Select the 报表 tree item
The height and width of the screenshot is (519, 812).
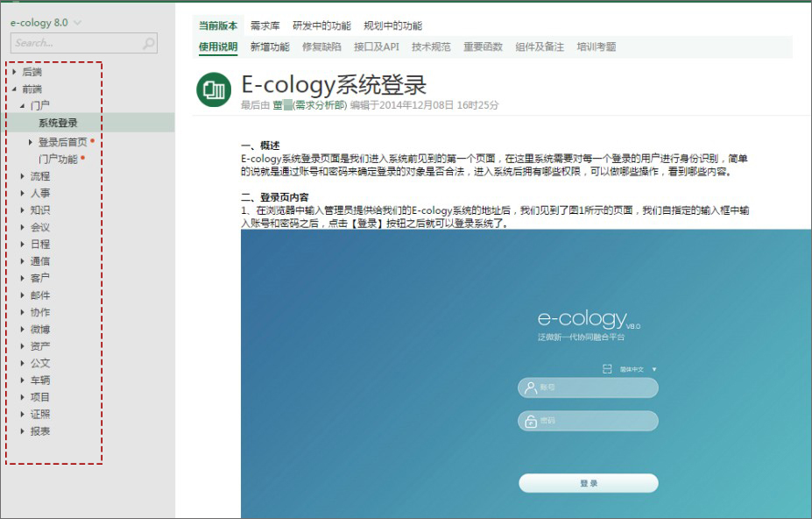tap(40, 430)
